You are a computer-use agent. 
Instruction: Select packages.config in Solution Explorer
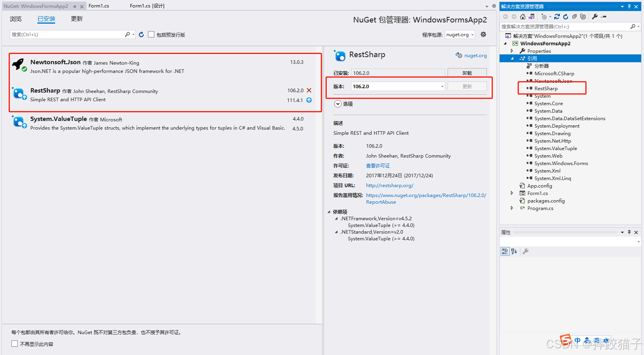tap(546, 201)
